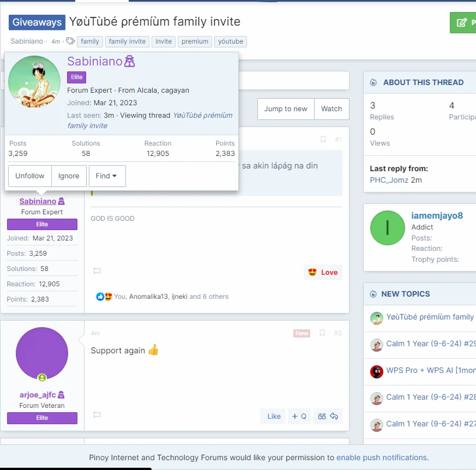Like arjoe_ajfc's post

pyautogui.click(x=274, y=417)
